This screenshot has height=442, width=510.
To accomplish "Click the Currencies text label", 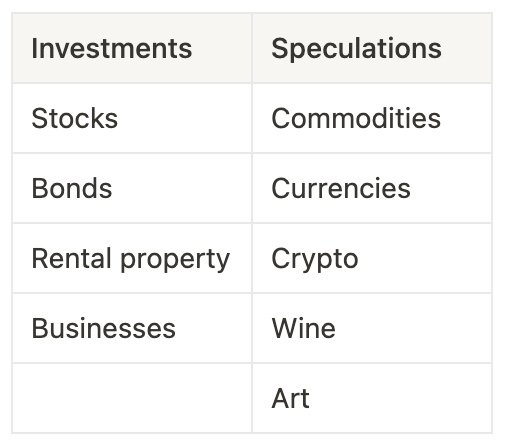I will (341, 188).
